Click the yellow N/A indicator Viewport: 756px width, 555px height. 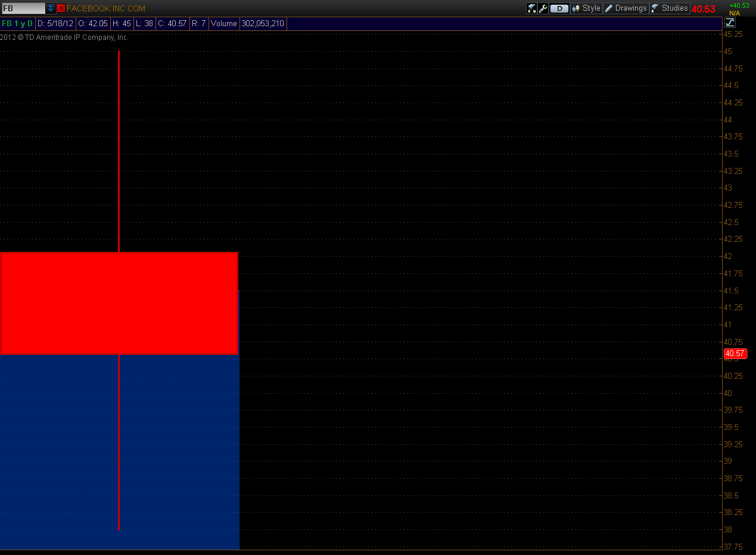(x=735, y=13)
